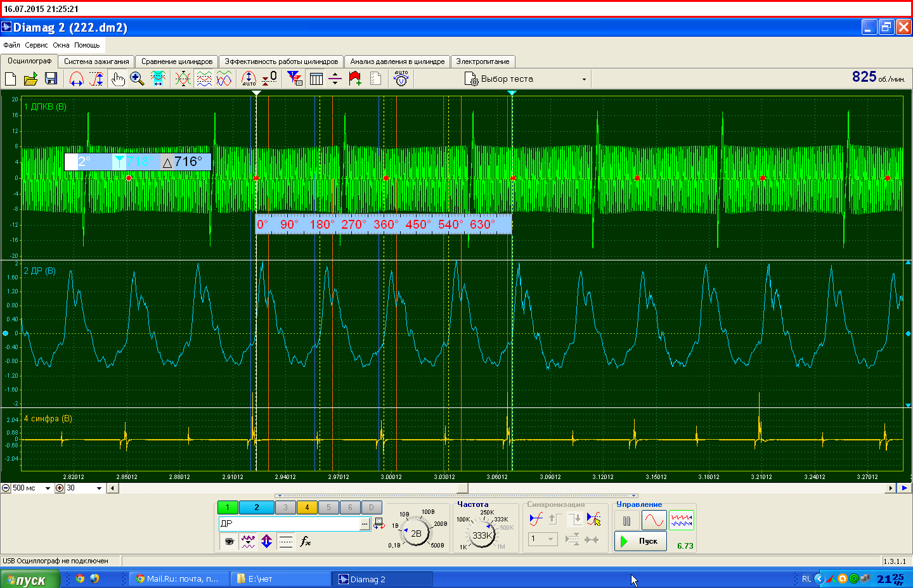913x588 pixels.
Task: Toggle channel 2 blue button
Action: tap(257, 507)
